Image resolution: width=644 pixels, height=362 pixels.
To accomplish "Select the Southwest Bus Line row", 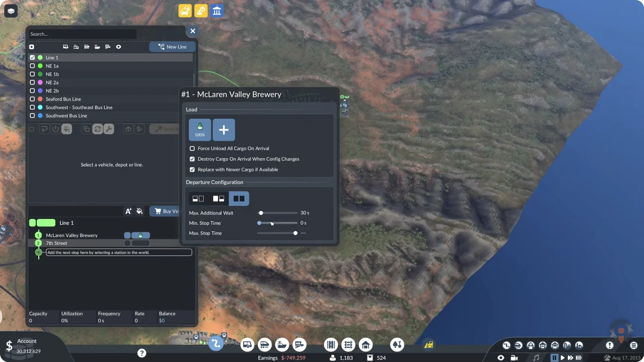I will pyautogui.click(x=111, y=116).
